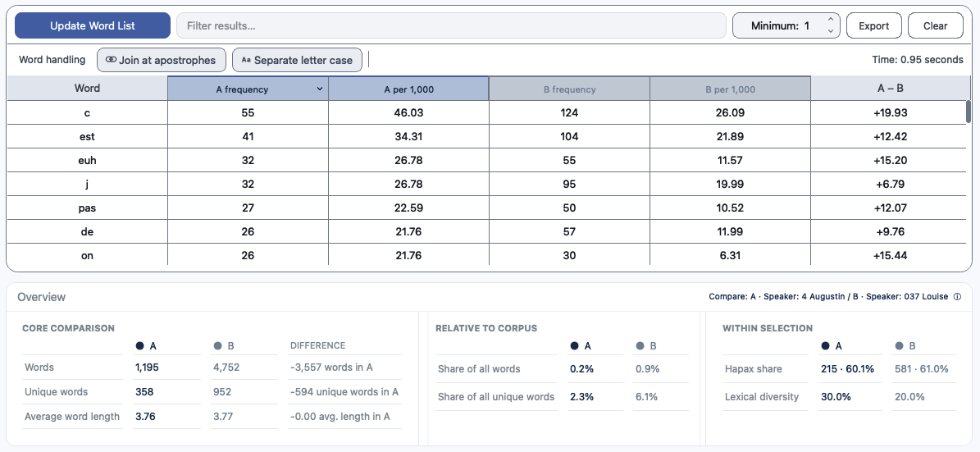Click the table's vertical scrollbar thumb
This screenshot has height=452, width=980.
click(x=969, y=112)
